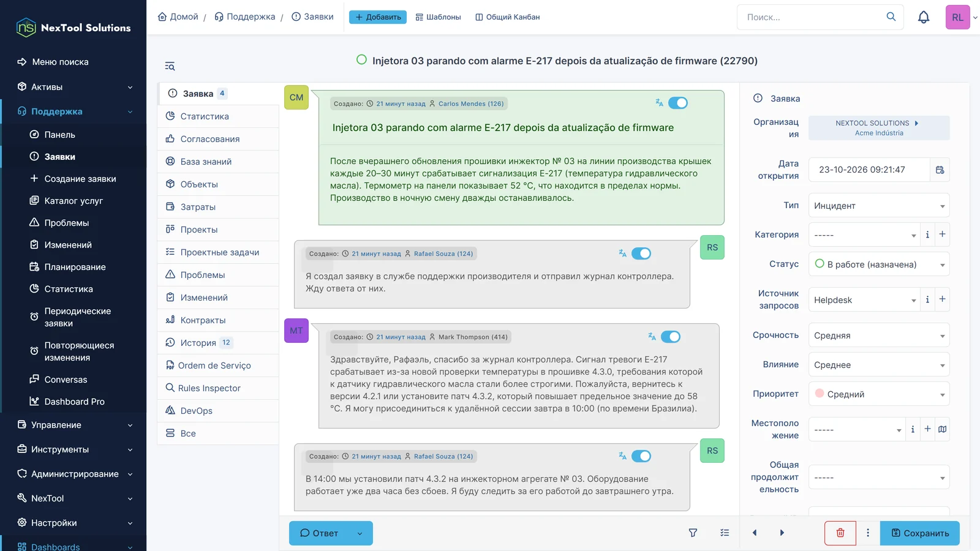This screenshot has width=980, height=551.
Task: Translate Carlos Mendes' message
Action: 659,103
